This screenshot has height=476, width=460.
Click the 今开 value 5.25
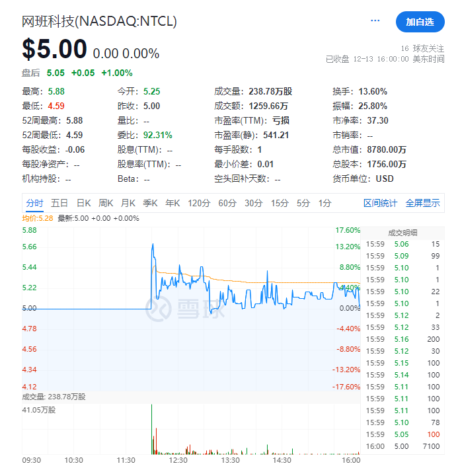tap(151, 91)
